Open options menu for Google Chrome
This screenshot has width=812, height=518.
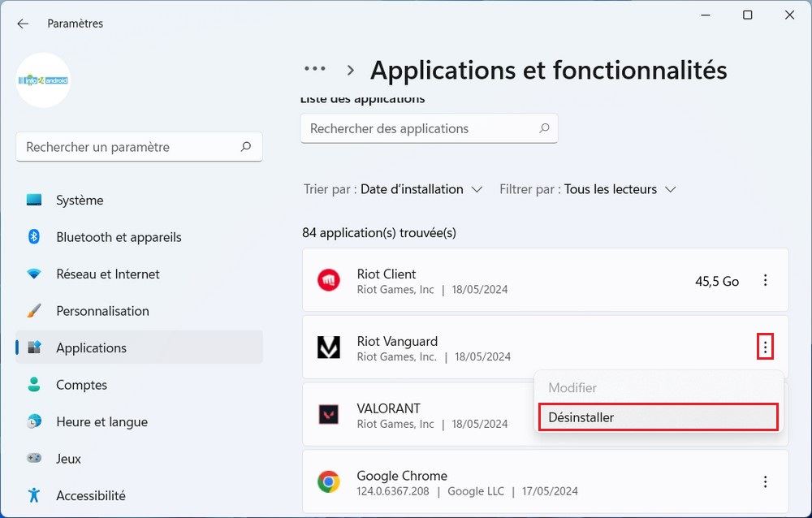click(x=765, y=481)
